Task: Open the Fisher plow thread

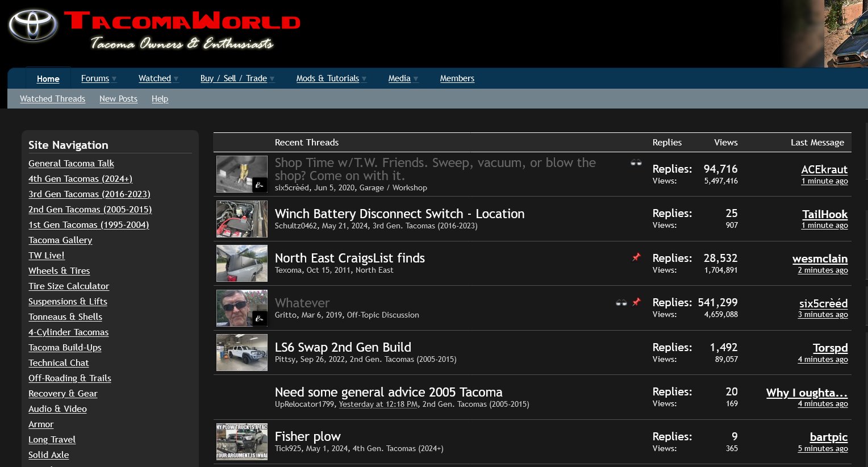Action: point(308,436)
